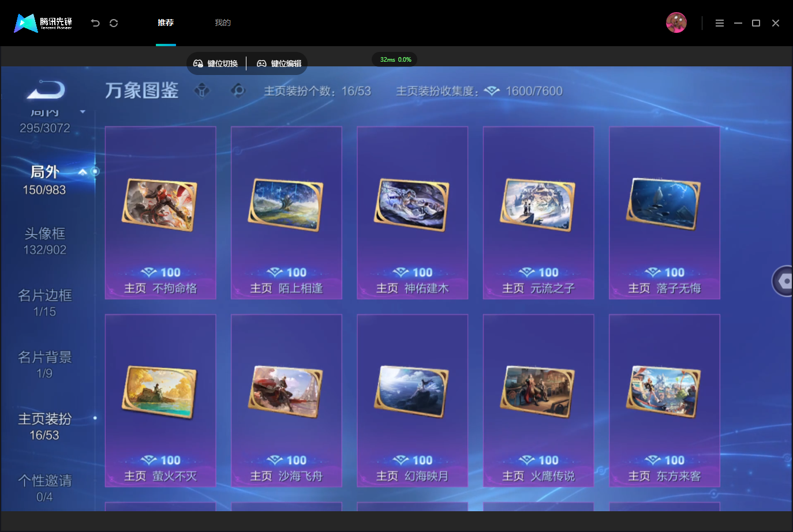
Task: Click the 万象图鉴 title
Action: 142,91
